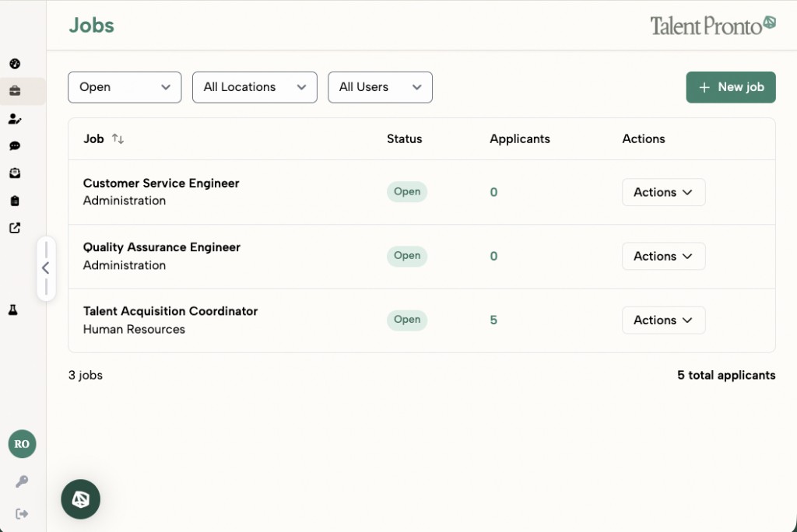Screen dimensions: 797x532
Task: Open the inbox tray icon in sidebar
Action: (15, 173)
